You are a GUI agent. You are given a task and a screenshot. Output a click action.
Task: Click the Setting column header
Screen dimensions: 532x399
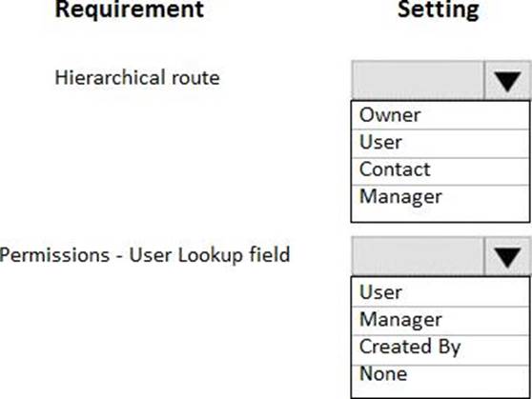[439, 10]
